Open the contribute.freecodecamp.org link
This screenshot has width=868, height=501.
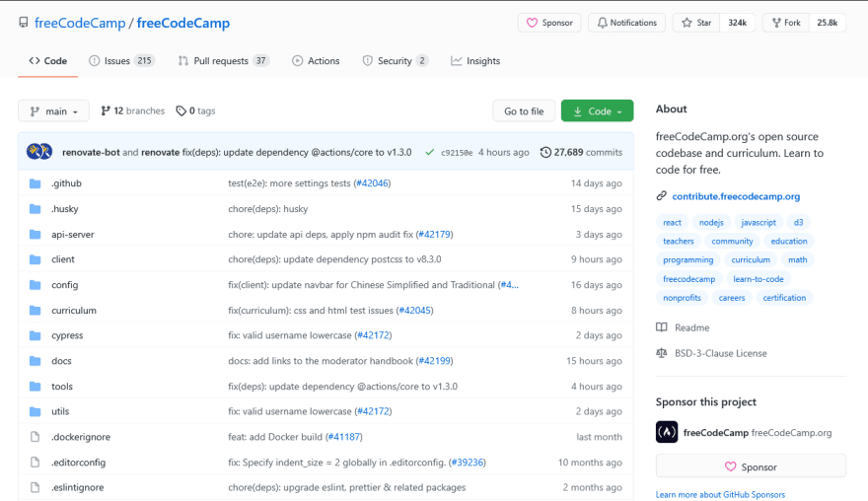736,196
